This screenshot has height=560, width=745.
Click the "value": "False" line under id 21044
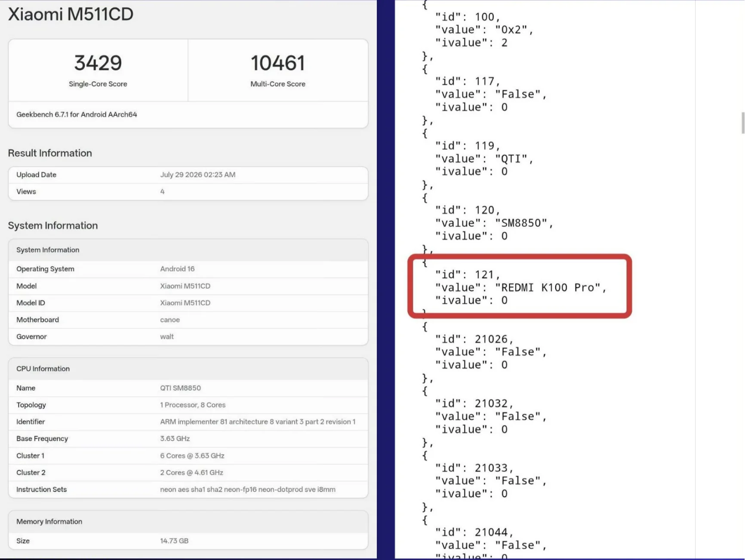[491, 545]
